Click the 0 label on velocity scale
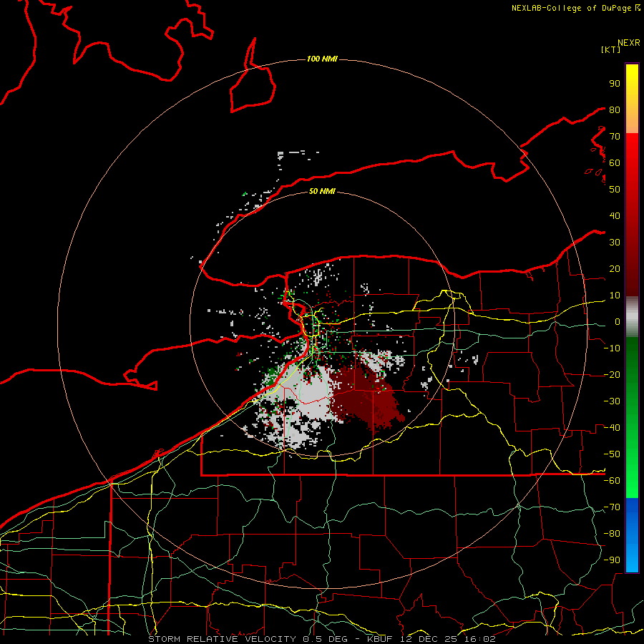Screen dimensions: 644x644 pos(617,322)
